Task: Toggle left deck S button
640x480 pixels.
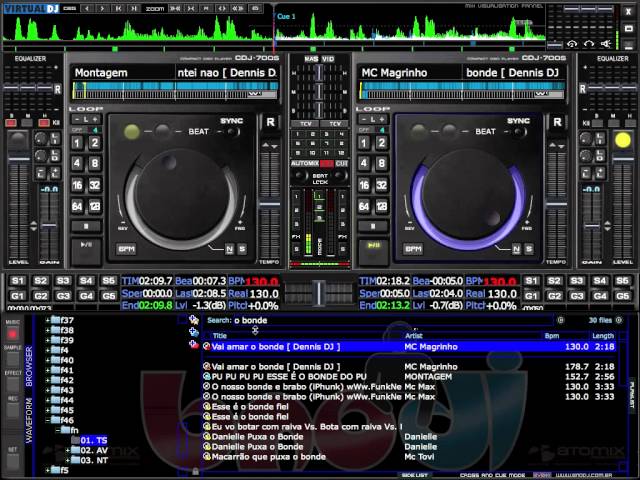Action: click(242, 249)
